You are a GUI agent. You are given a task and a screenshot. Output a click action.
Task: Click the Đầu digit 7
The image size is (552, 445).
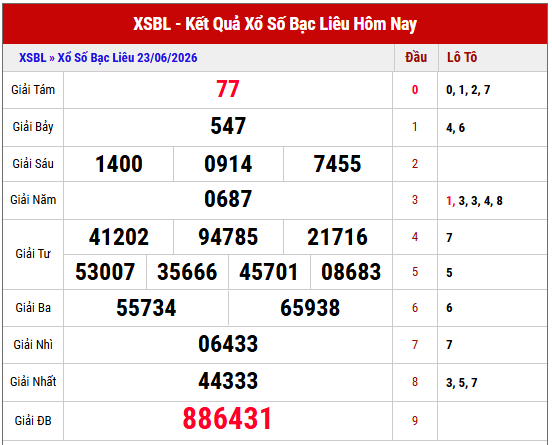(415, 345)
